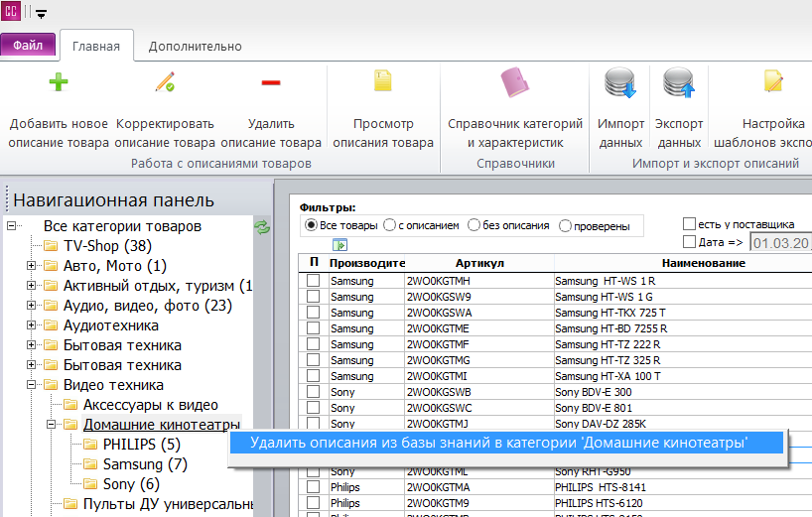Expand the 'Авто, Мото (1)' category
Screen dimensions: 812x517
pyautogui.click(x=31, y=266)
